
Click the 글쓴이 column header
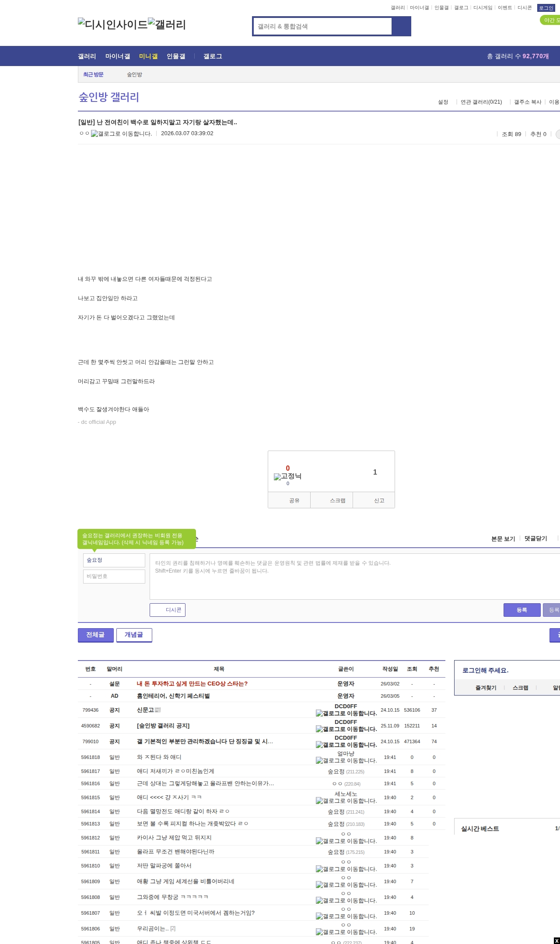click(x=346, y=669)
